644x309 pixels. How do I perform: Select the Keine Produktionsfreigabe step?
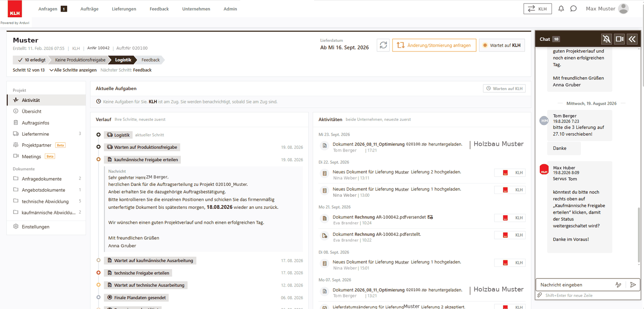point(80,60)
